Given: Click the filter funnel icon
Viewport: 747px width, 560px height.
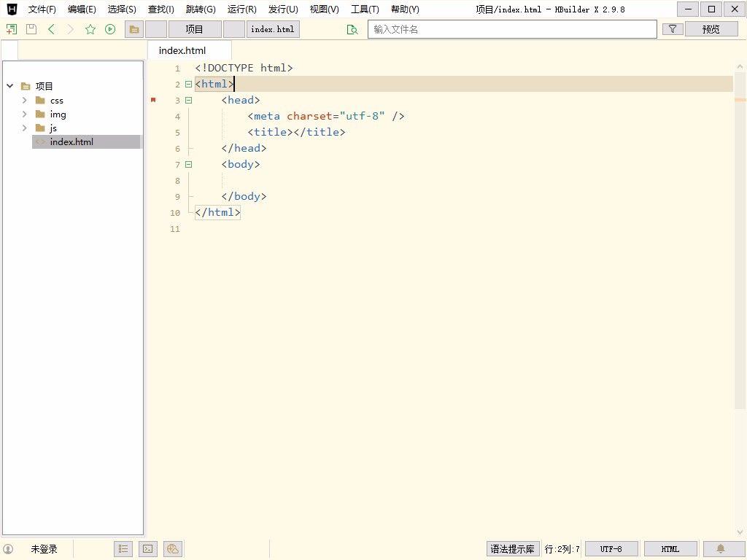Looking at the screenshot, I should pyautogui.click(x=672, y=29).
